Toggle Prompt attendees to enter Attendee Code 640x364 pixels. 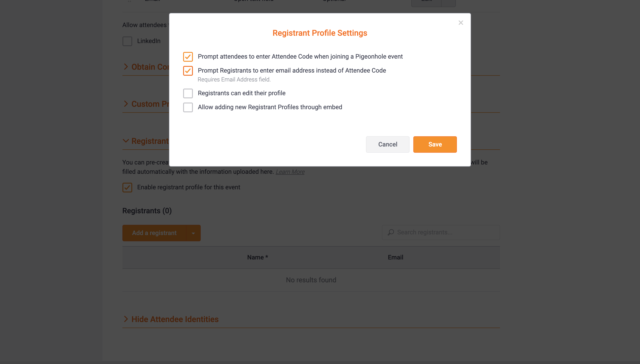[188, 57]
